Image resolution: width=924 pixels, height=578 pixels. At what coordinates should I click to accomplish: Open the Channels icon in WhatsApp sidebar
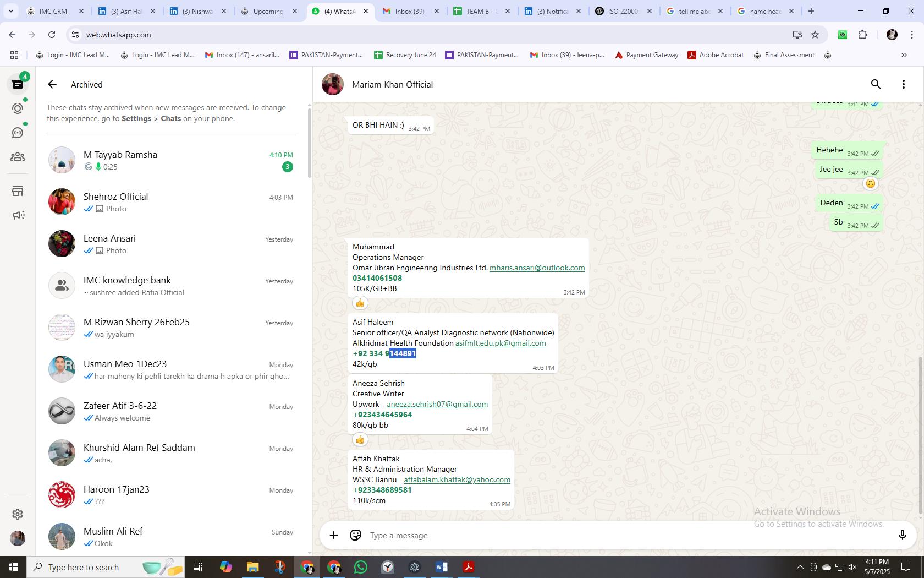(x=18, y=133)
